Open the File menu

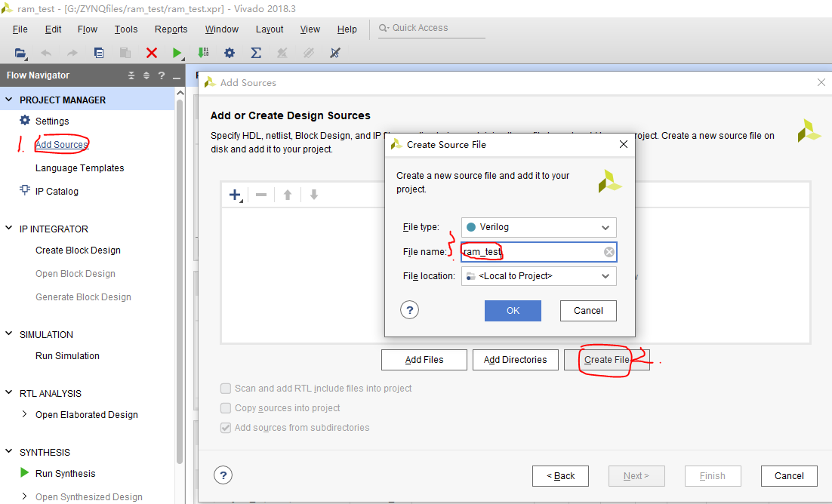(x=20, y=29)
